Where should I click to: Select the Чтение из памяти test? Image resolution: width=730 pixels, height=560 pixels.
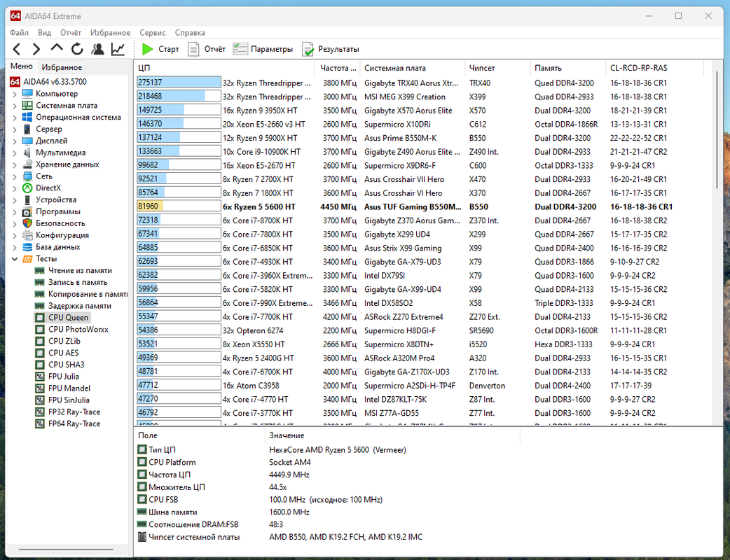click(80, 270)
